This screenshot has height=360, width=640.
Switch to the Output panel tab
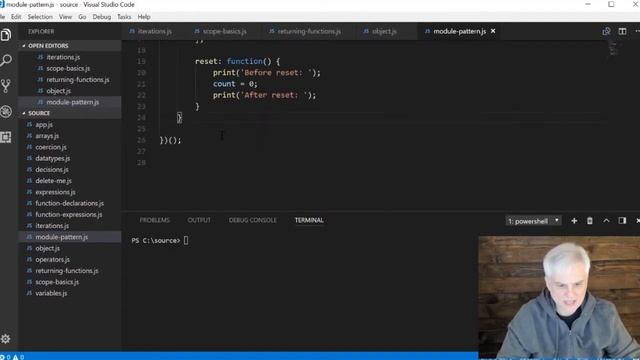(199, 220)
